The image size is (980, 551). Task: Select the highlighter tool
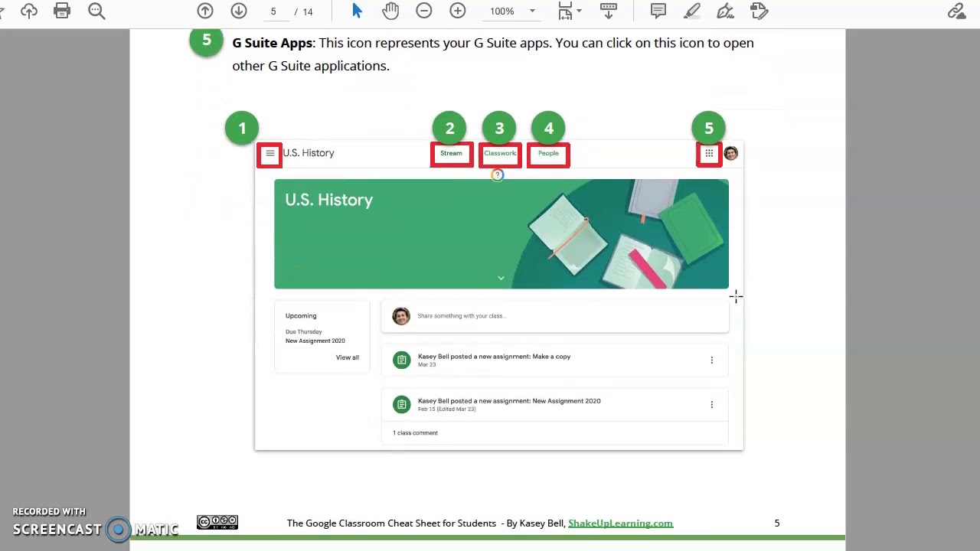coord(692,11)
